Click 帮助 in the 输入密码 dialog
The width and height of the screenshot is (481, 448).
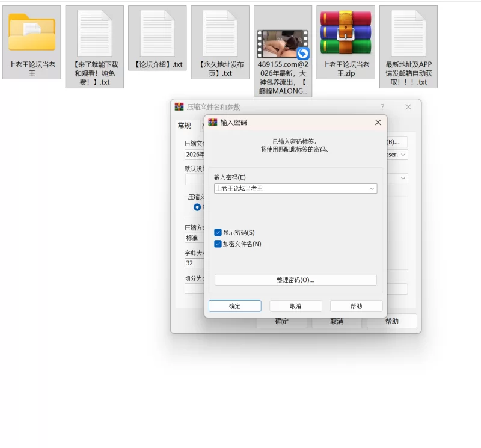click(x=357, y=306)
